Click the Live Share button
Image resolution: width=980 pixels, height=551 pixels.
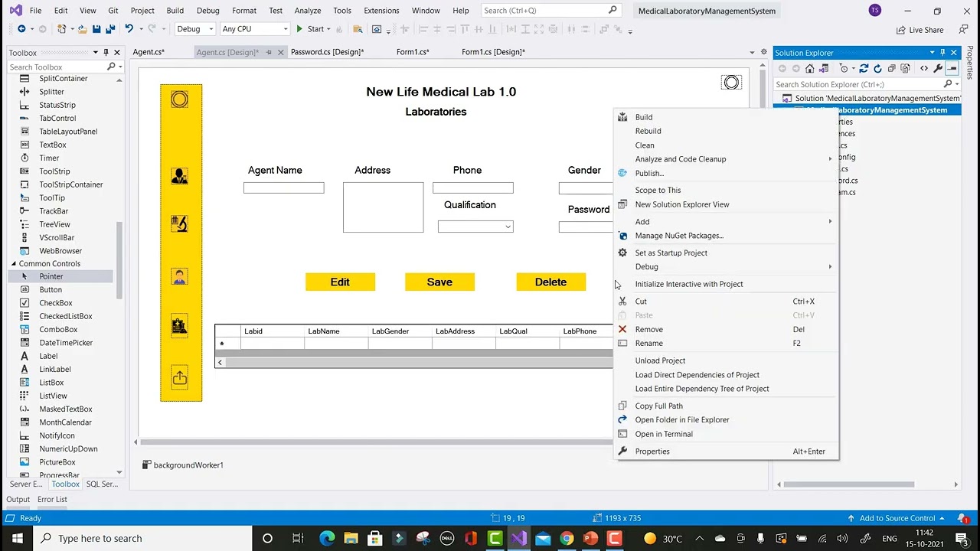(920, 30)
